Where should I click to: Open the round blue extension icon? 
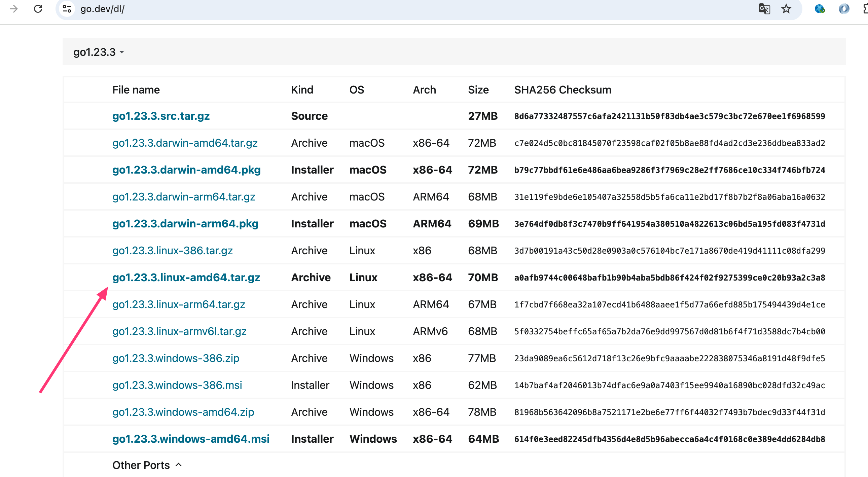pos(844,9)
